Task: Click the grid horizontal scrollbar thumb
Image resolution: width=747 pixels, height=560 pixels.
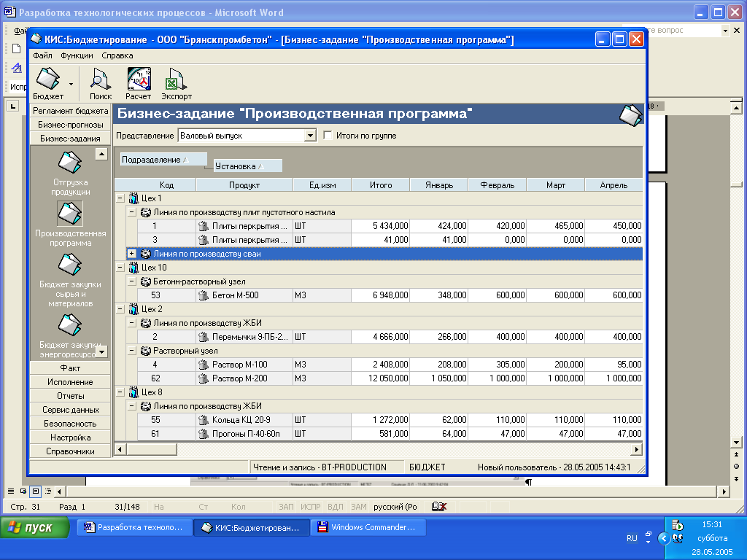Action: point(152,449)
